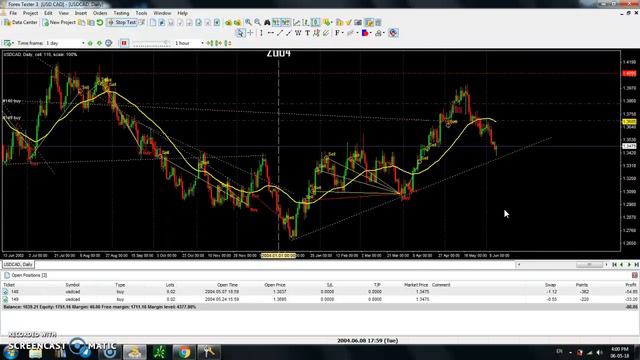
Task: Click the Stop Test button
Action: tap(122, 22)
